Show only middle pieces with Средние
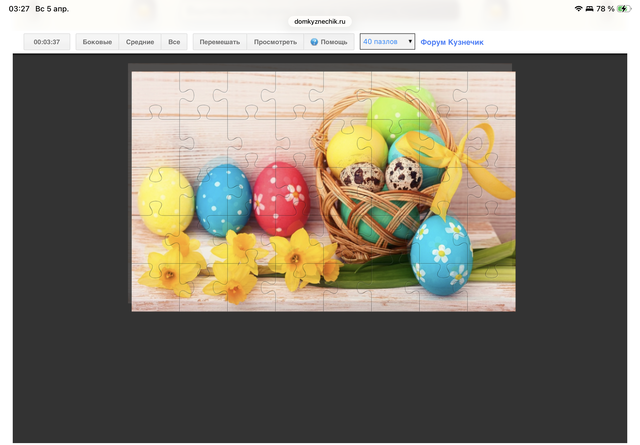 coord(140,42)
